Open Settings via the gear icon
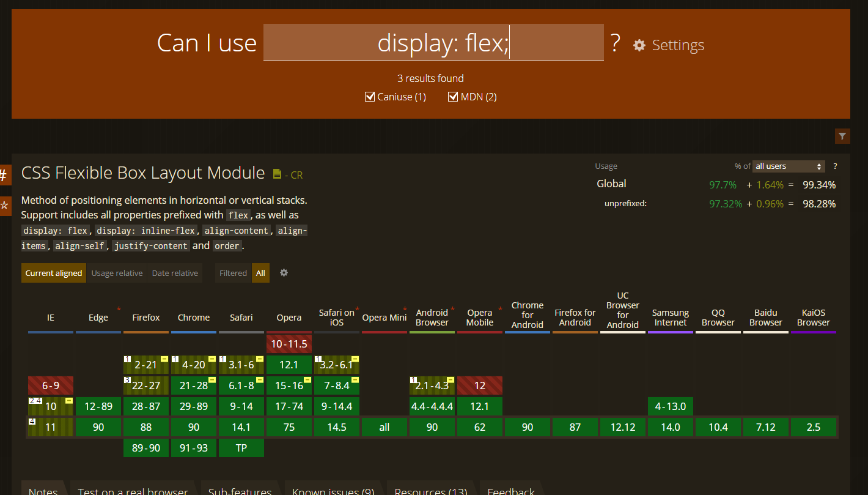Screen dimensions: 868x495 pyautogui.click(x=639, y=45)
